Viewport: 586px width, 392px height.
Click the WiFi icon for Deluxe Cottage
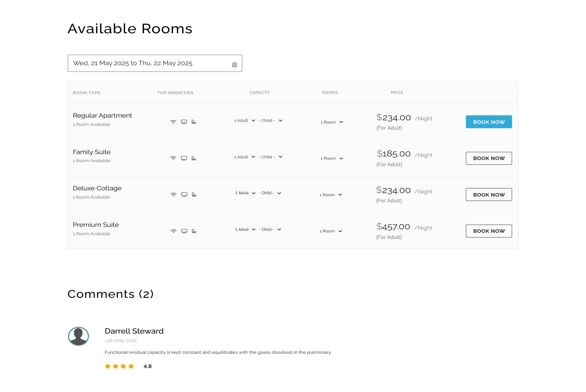point(173,194)
